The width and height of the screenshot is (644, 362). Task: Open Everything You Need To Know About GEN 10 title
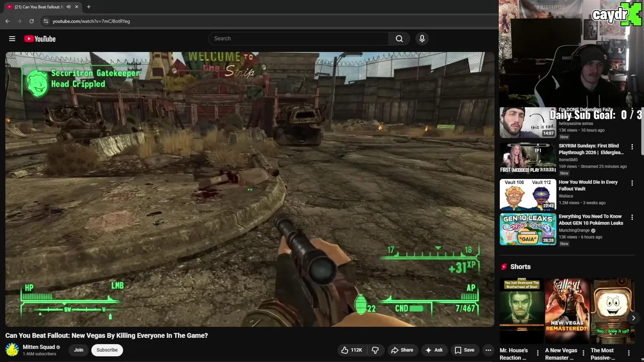pyautogui.click(x=591, y=220)
